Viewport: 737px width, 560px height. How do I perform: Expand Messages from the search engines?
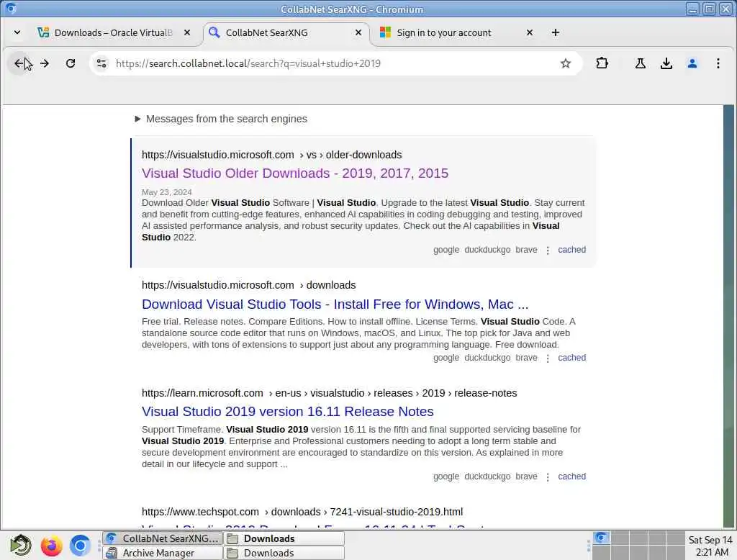tap(221, 119)
